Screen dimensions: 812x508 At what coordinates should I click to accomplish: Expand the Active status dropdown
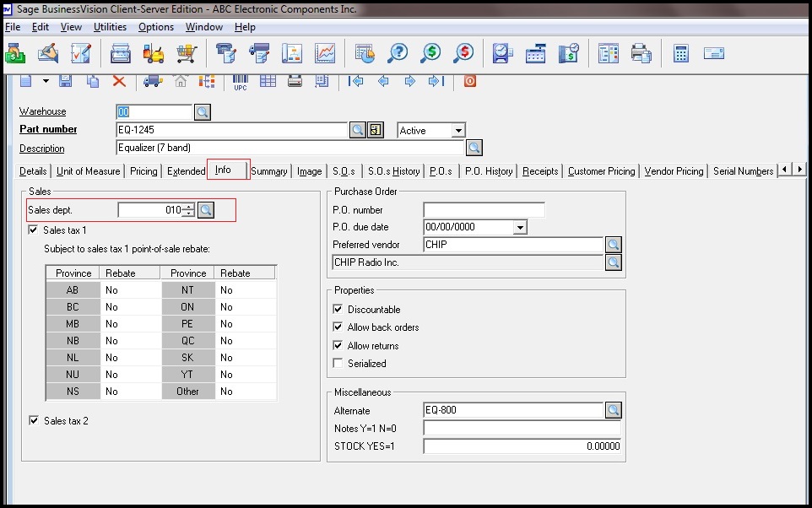coord(458,131)
